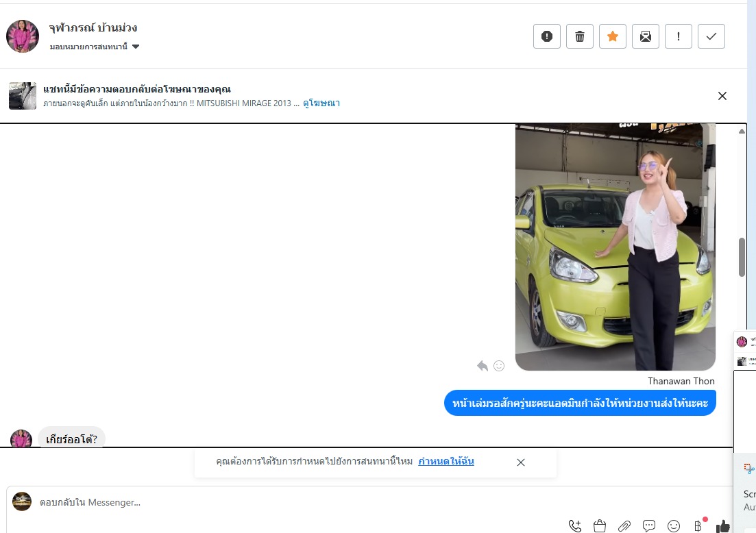Click the Messenger reply text field
The image size is (756, 533).
click(x=274, y=502)
